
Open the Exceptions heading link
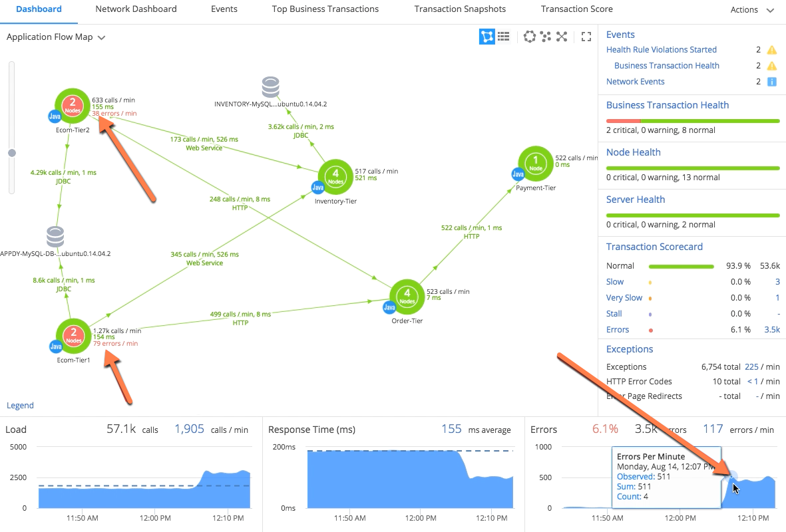click(x=630, y=349)
